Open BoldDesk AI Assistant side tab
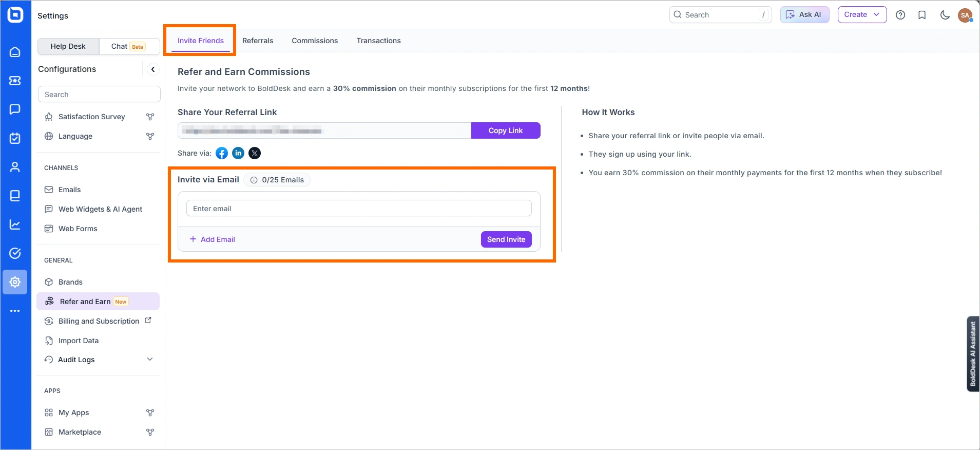Image resolution: width=980 pixels, height=450 pixels. click(x=973, y=354)
